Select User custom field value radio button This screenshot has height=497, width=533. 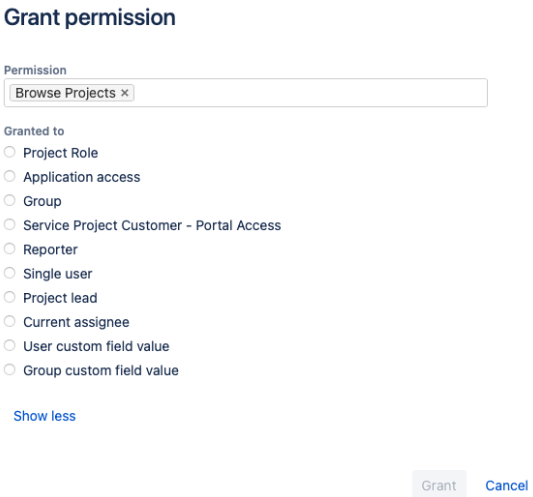tap(10, 345)
